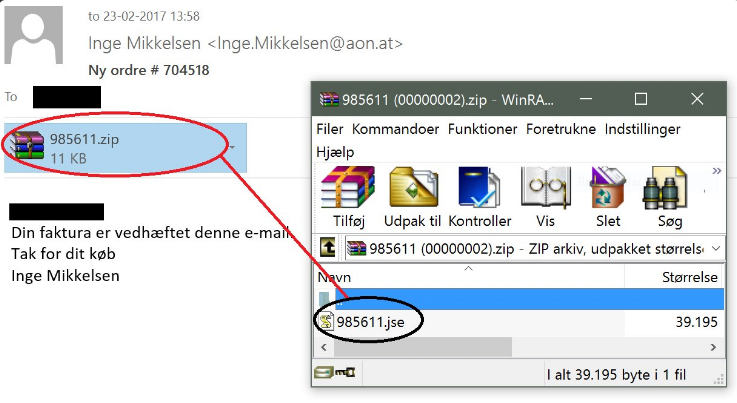Select the Udpak til extract icon
Image resolution: width=737 pixels, height=403 pixels.
click(x=413, y=187)
